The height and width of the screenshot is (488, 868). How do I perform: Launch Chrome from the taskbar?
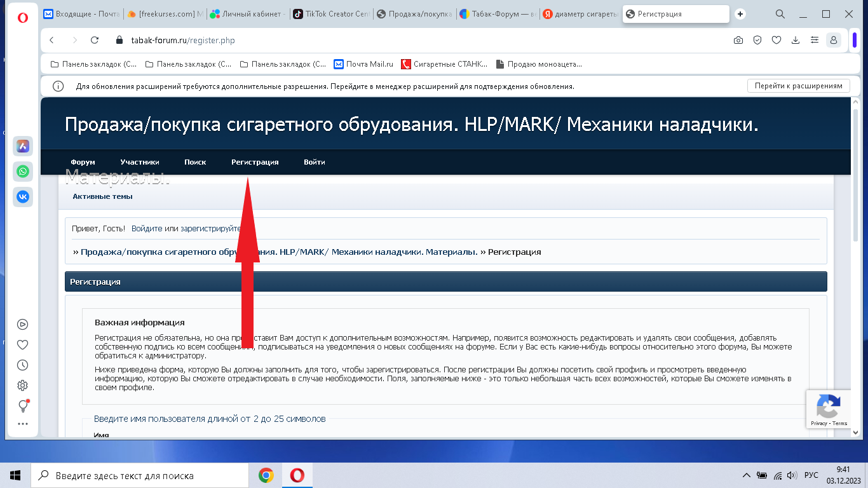(x=268, y=475)
